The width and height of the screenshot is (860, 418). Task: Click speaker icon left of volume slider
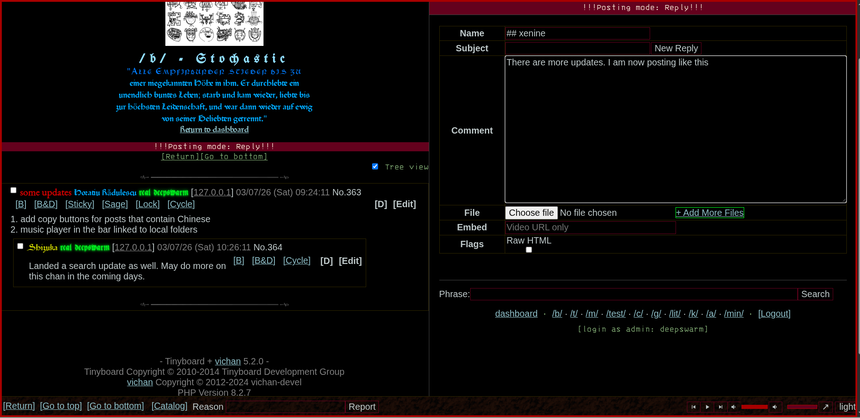click(x=733, y=407)
